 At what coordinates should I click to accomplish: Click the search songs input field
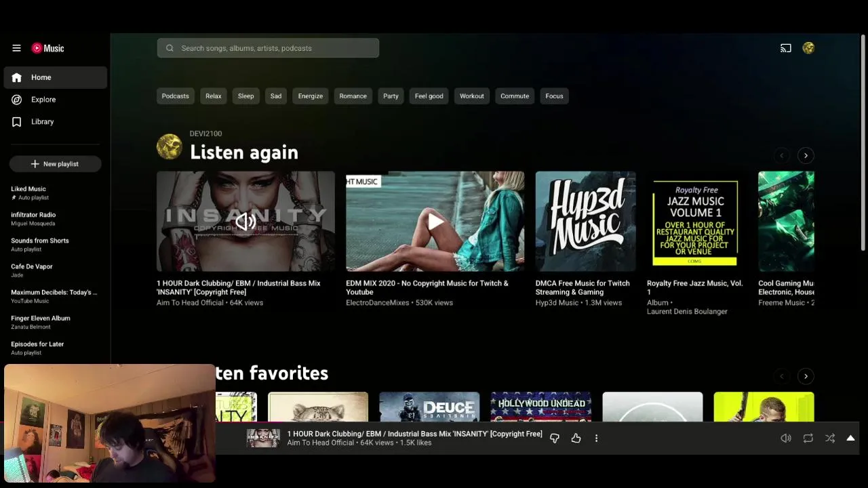pos(268,48)
